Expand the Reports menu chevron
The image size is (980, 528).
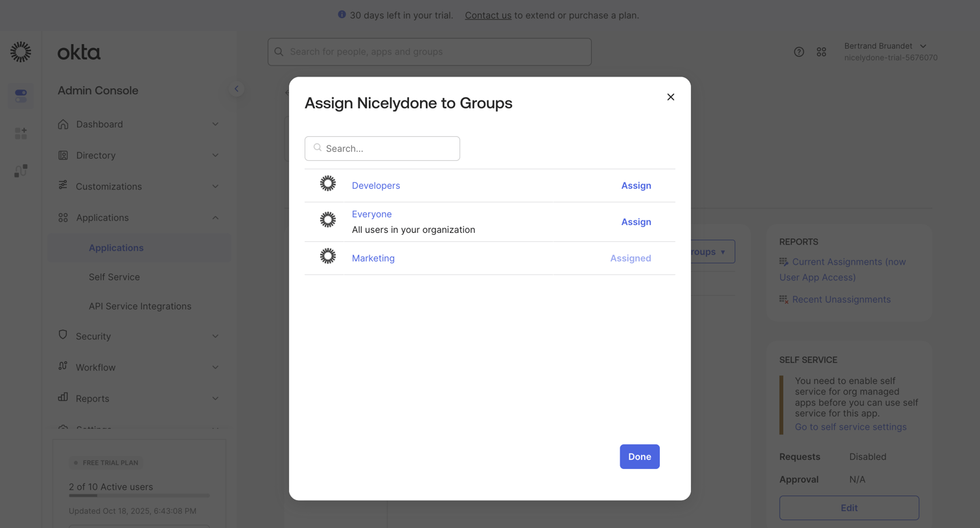point(215,398)
